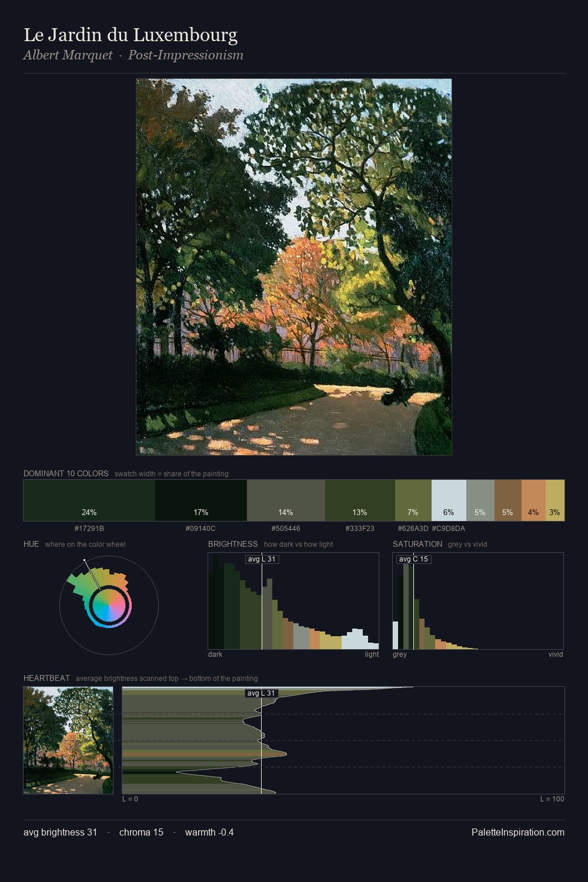Click the brightness histogram chart
This screenshot has width=588, height=882.
293,601
